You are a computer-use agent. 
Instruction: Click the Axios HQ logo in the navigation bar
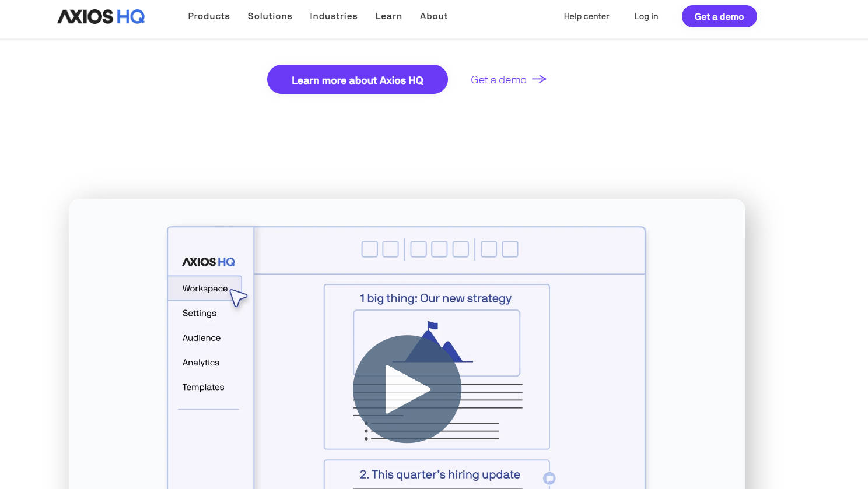pyautogui.click(x=100, y=16)
